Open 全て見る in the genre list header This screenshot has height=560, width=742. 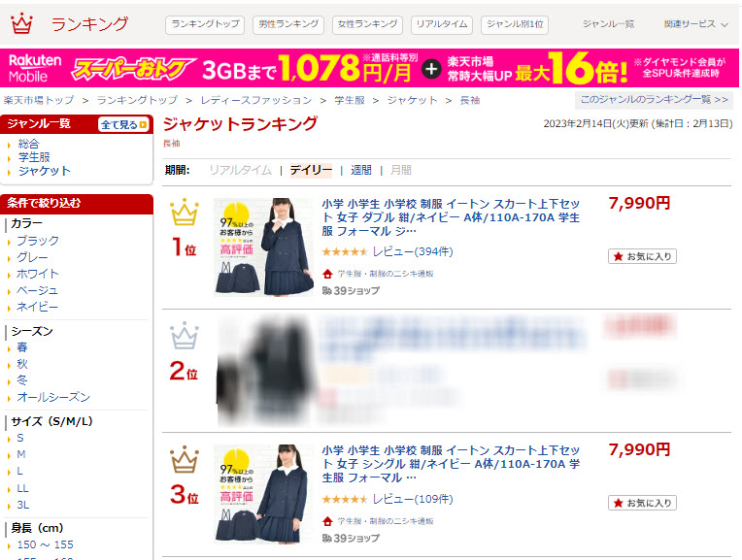click(x=124, y=124)
